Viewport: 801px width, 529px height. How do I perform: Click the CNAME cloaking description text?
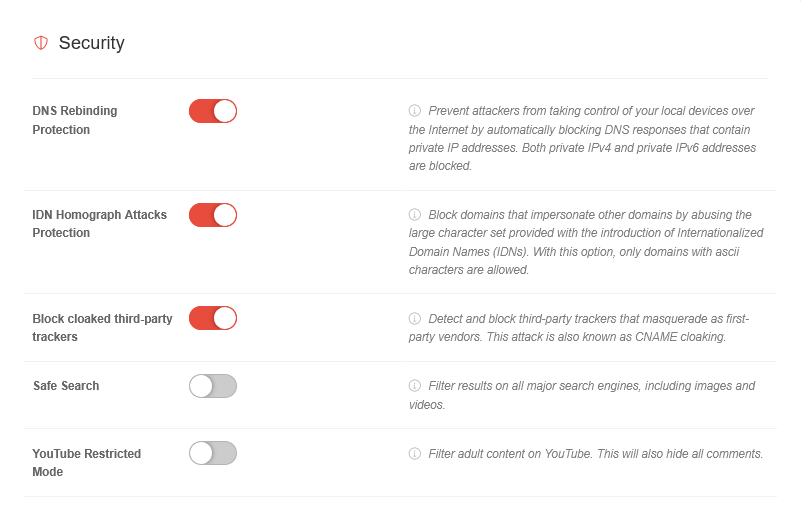[580, 328]
